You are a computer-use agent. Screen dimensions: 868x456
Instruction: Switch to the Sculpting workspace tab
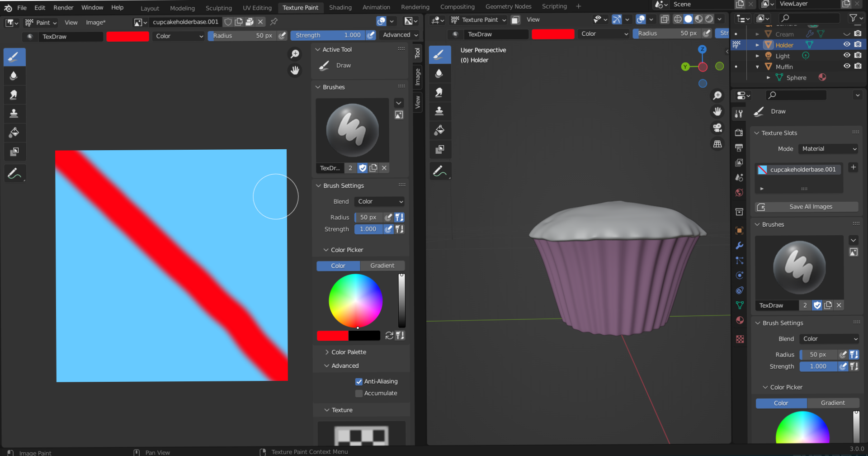(x=219, y=8)
